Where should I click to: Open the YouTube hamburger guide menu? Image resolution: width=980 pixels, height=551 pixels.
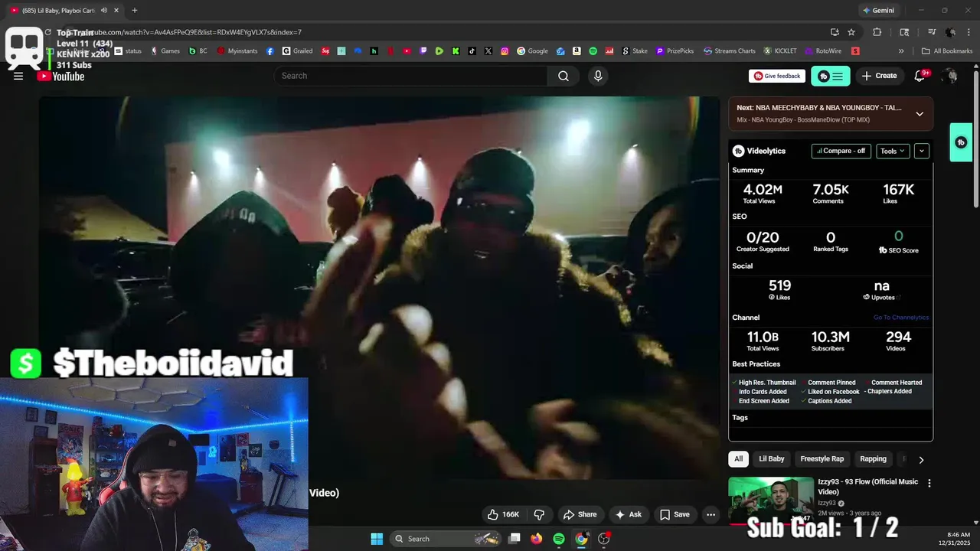click(18, 76)
